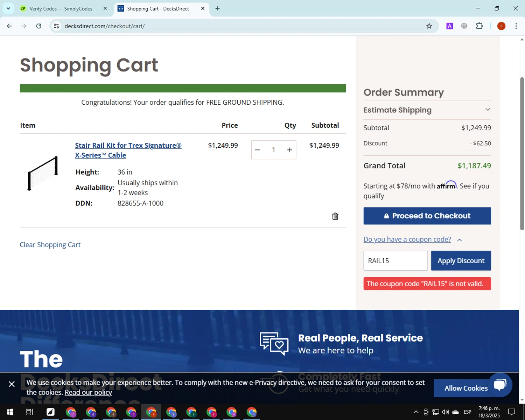Click the quantity field showing 1
Image resolution: width=525 pixels, height=420 pixels.
[x=273, y=150]
